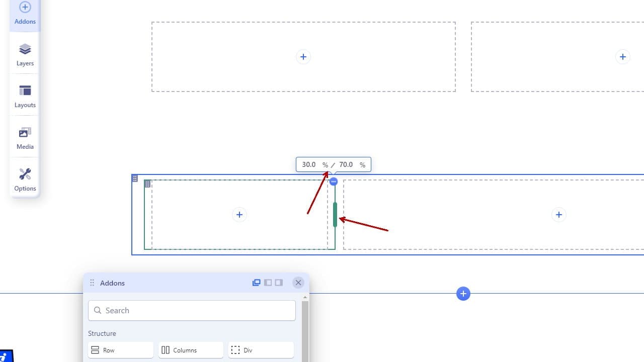644x362 pixels.
Task: Add content to the selected 30% column
Action: coord(239,215)
